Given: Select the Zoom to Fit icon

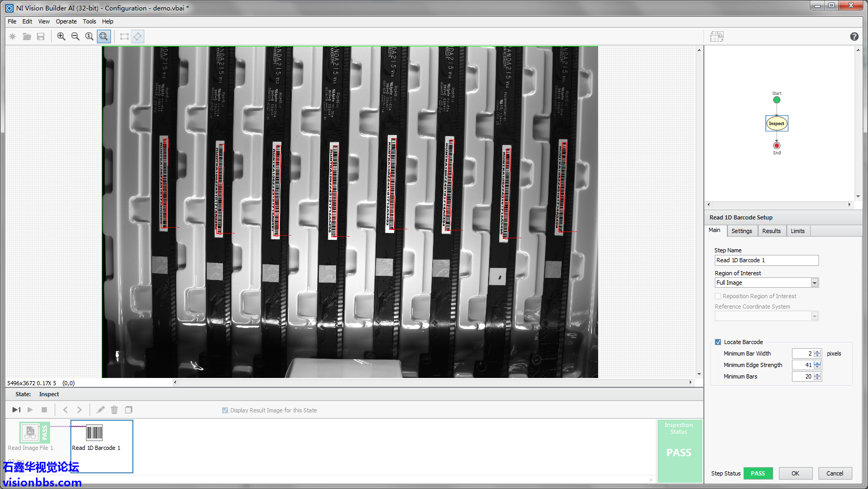Looking at the screenshot, I should [104, 36].
